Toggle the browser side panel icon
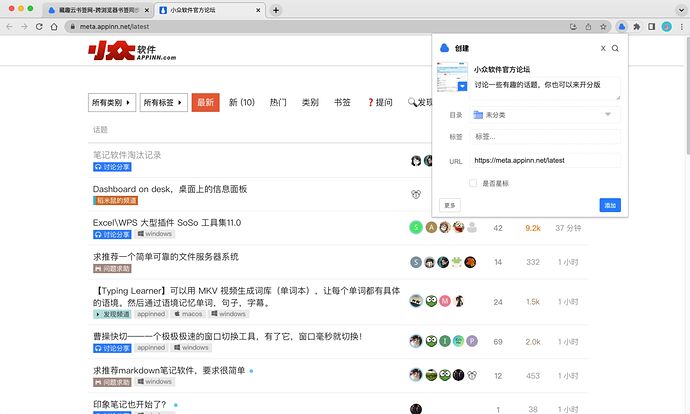The image size is (690, 414). 652,27
